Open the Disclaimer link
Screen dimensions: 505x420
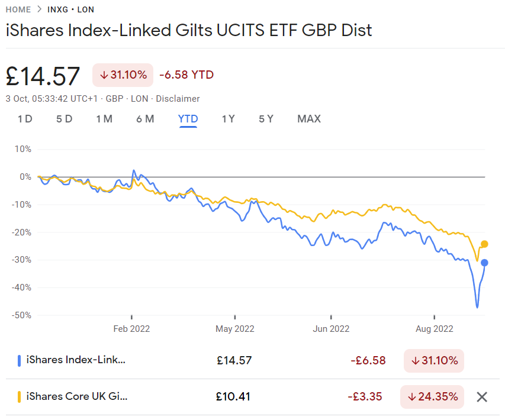pos(178,99)
